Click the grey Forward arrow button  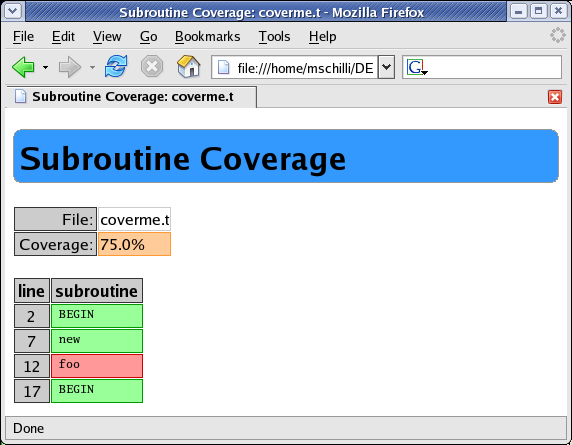70,67
